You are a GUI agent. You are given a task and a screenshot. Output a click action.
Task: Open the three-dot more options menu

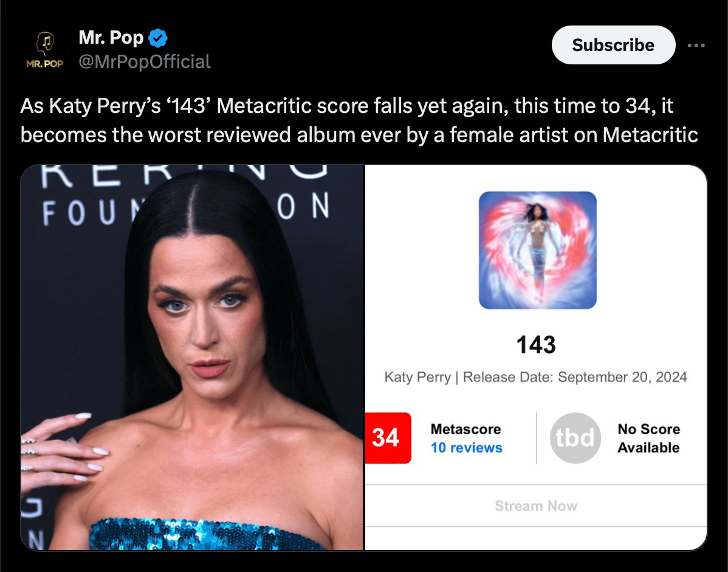696,45
